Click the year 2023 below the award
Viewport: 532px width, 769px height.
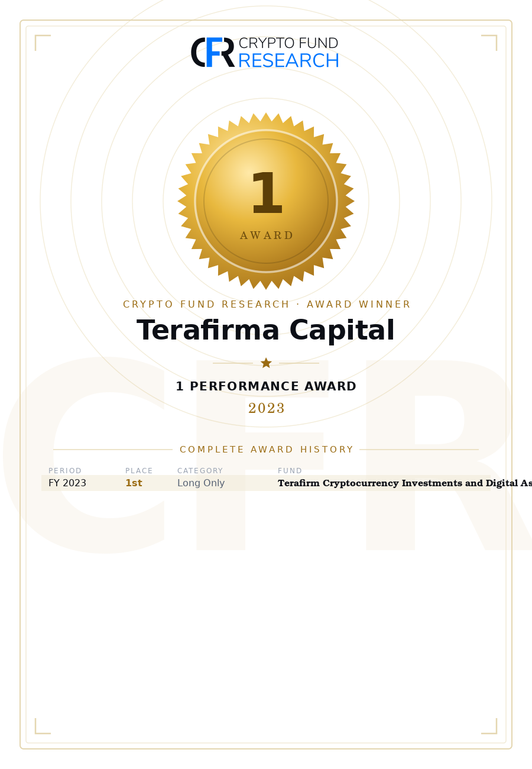(x=266, y=409)
